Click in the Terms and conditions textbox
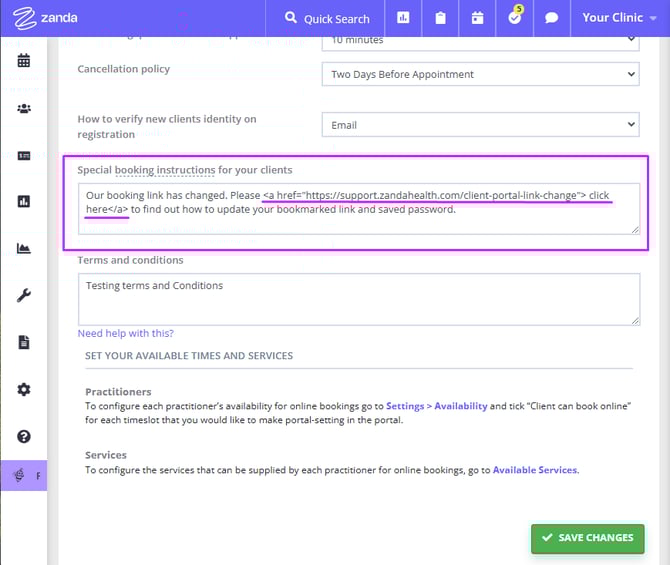Screen dimensions: 670x565 (358, 298)
